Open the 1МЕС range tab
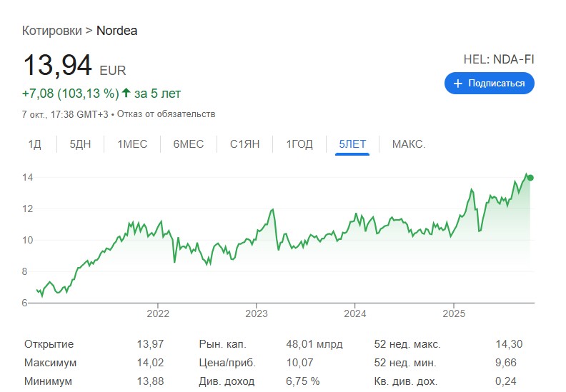 (x=132, y=144)
